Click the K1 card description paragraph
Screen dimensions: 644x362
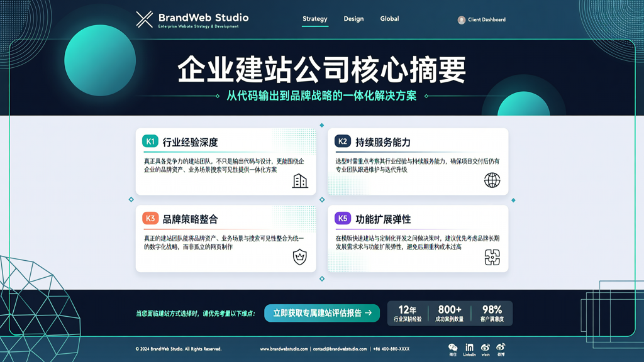tap(225, 165)
